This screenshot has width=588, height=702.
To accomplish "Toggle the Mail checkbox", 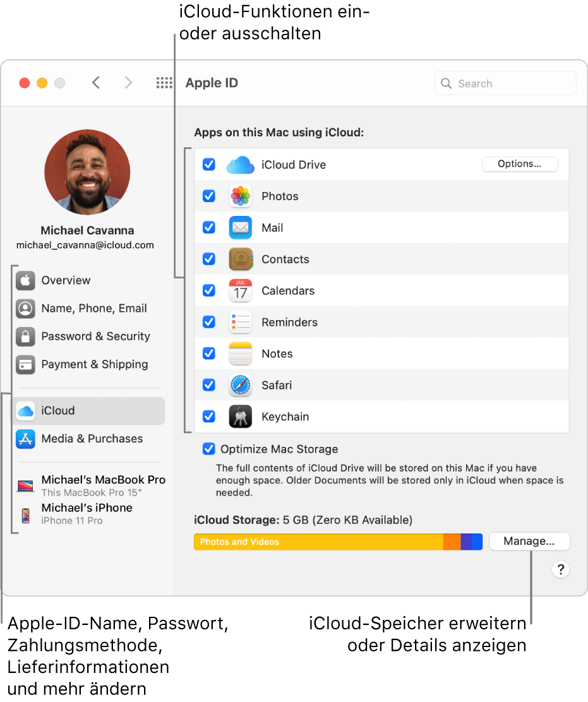I will (x=208, y=227).
